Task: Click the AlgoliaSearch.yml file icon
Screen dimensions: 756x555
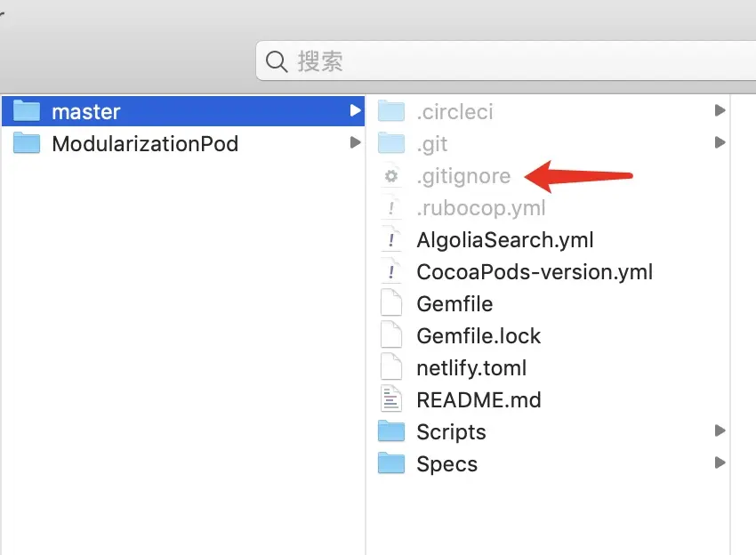Action: pos(391,239)
